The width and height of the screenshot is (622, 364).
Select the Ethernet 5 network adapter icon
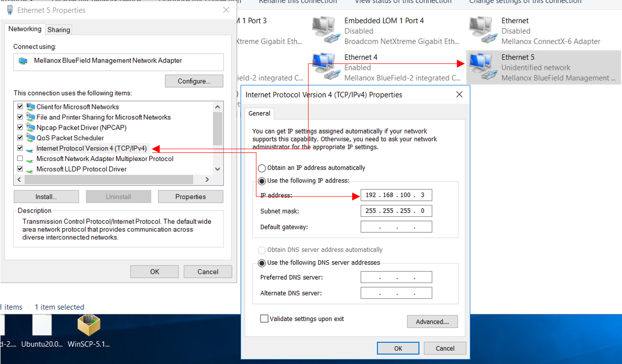483,67
